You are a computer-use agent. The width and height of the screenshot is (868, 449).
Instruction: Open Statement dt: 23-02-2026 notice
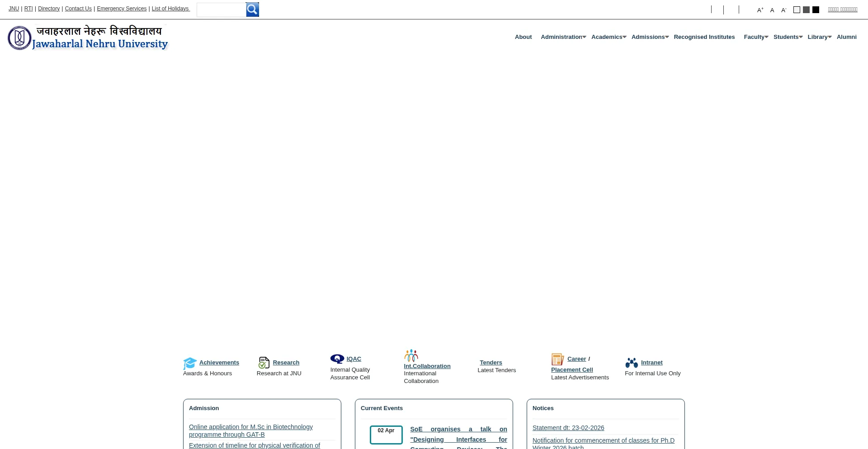tap(568, 428)
